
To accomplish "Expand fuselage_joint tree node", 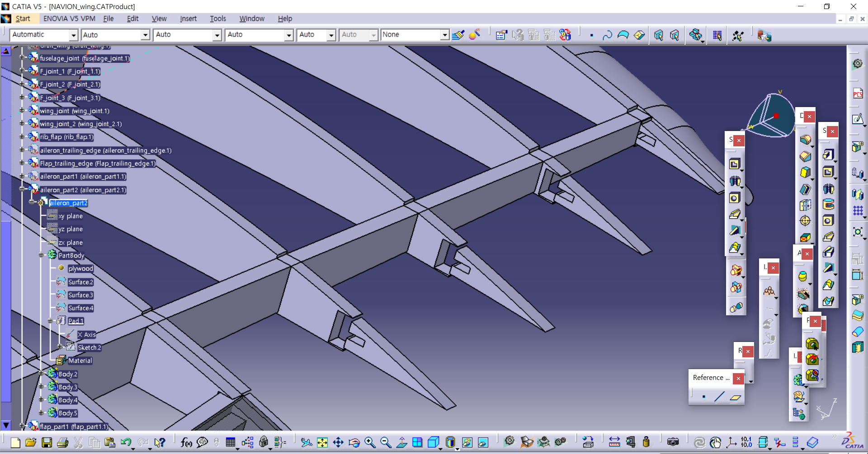I will click(22, 57).
